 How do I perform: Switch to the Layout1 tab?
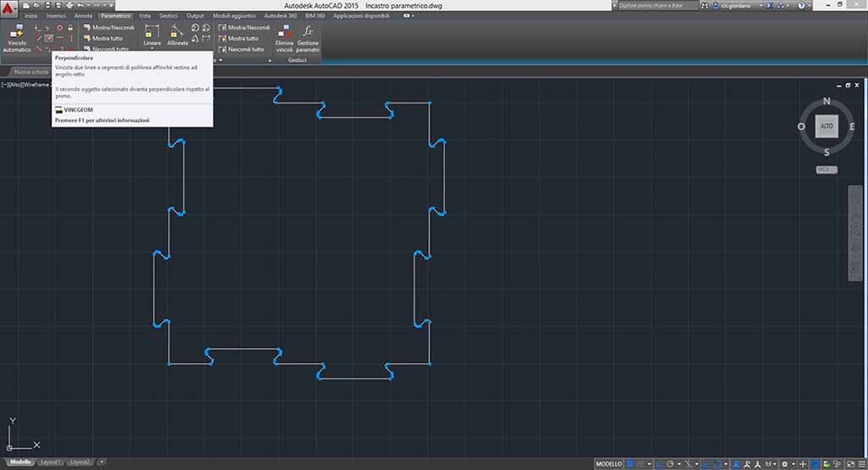(x=50, y=462)
